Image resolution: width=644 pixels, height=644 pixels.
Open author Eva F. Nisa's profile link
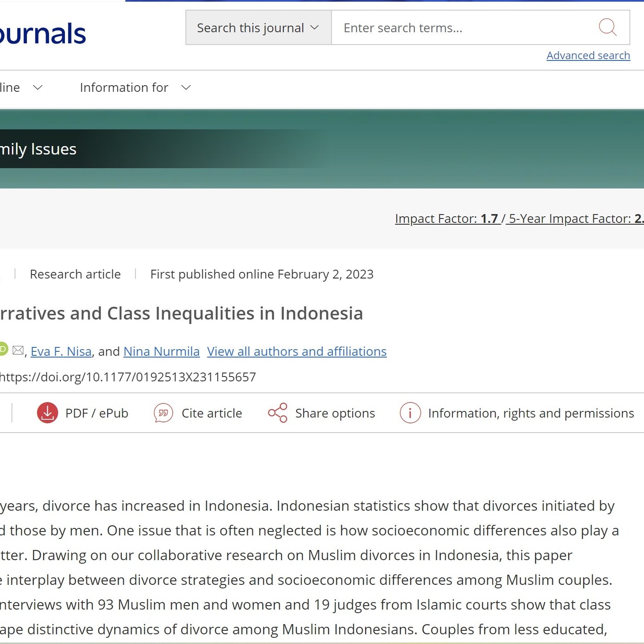(x=61, y=351)
